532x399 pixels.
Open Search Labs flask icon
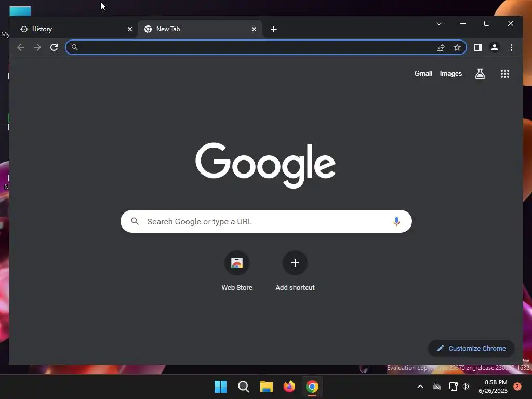click(480, 74)
